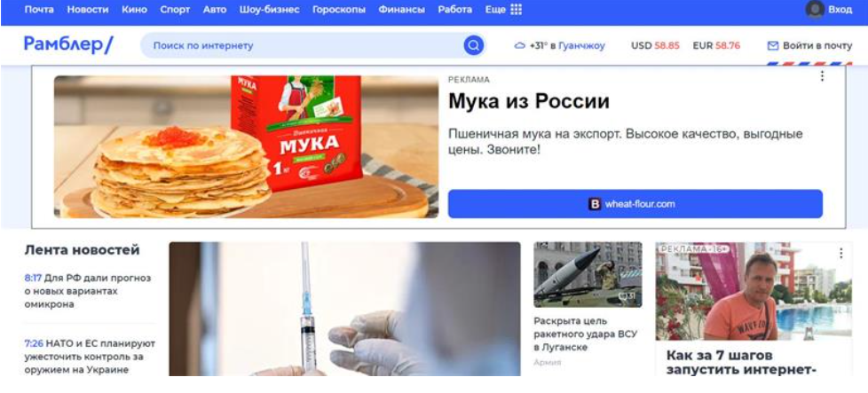Click the Гуанчжоу city weather link
Viewport: 868px width, 393px height.
click(582, 46)
